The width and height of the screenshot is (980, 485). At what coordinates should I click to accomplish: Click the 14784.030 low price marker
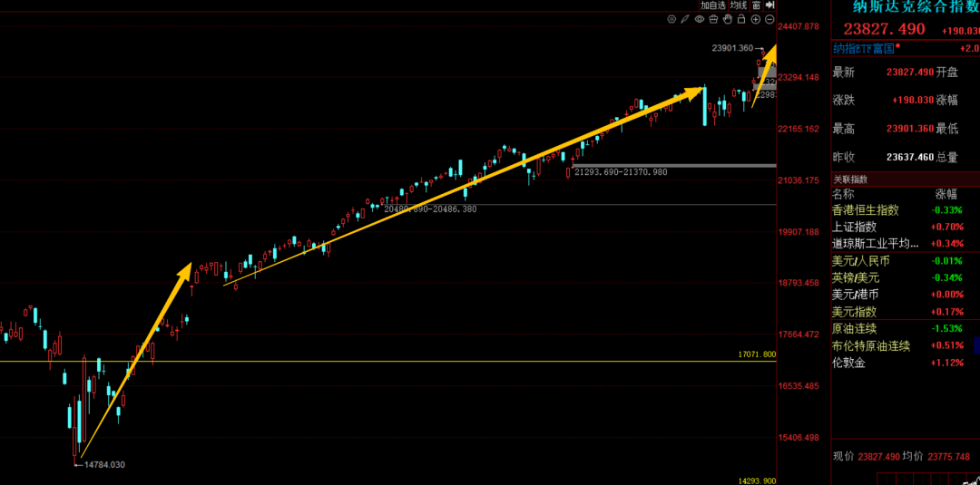pyautogui.click(x=103, y=465)
